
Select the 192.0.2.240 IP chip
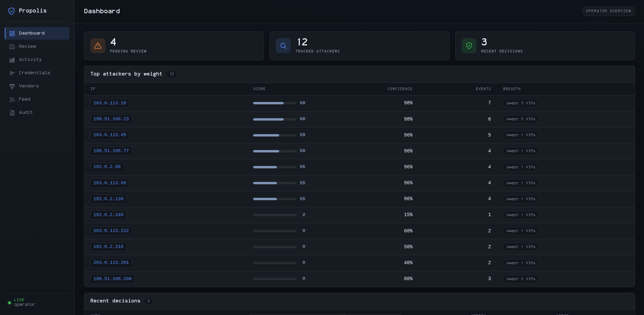(x=108, y=215)
